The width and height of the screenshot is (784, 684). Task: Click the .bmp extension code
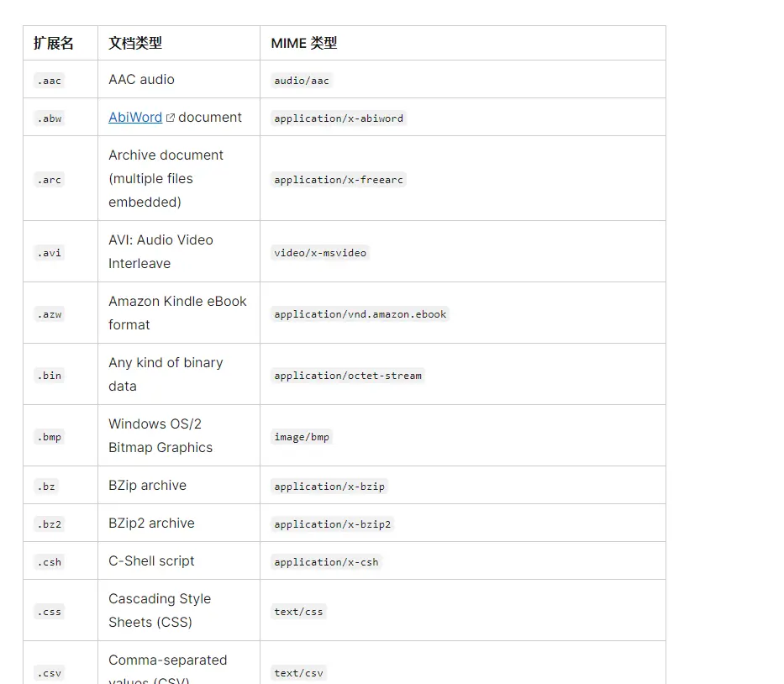pos(50,437)
